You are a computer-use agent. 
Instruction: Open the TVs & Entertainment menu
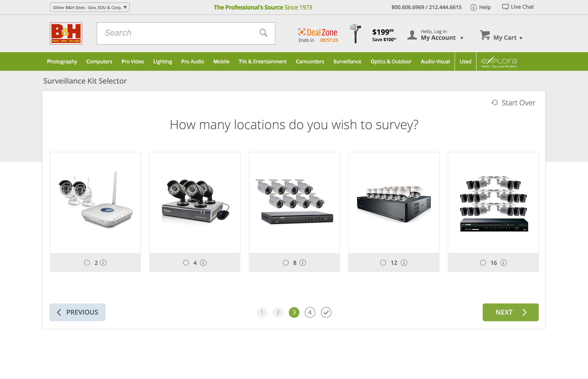263,61
